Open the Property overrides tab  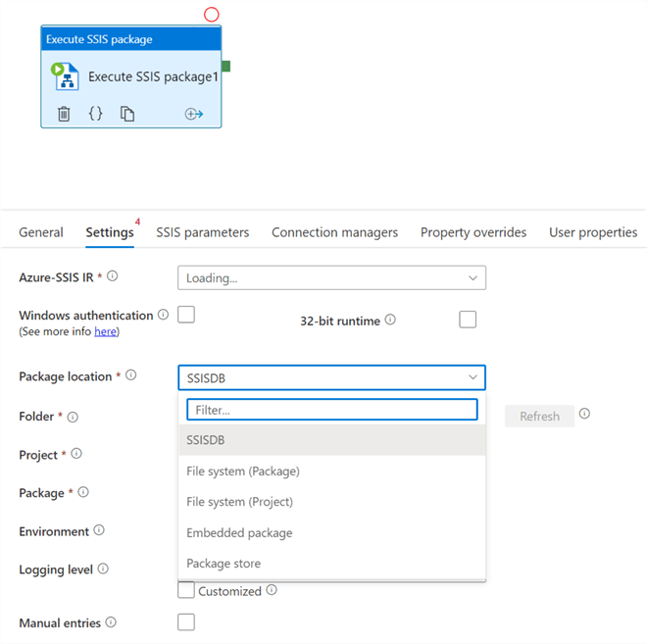pos(473,232)
